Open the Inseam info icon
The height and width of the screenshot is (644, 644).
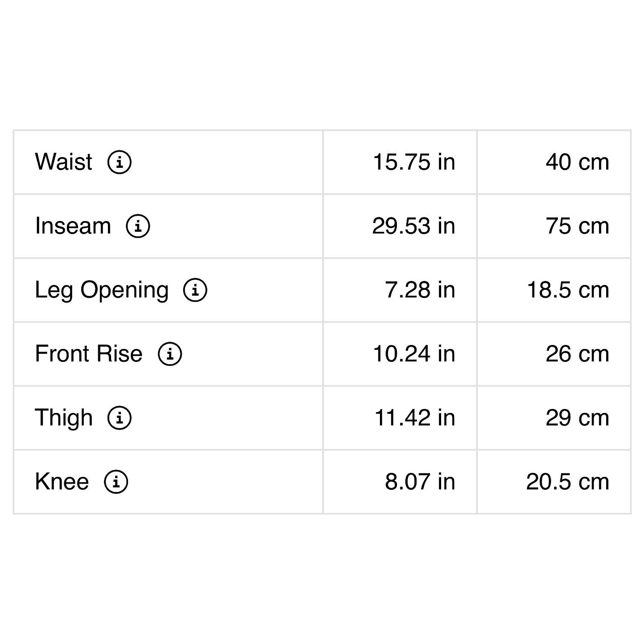click(138, 226)
